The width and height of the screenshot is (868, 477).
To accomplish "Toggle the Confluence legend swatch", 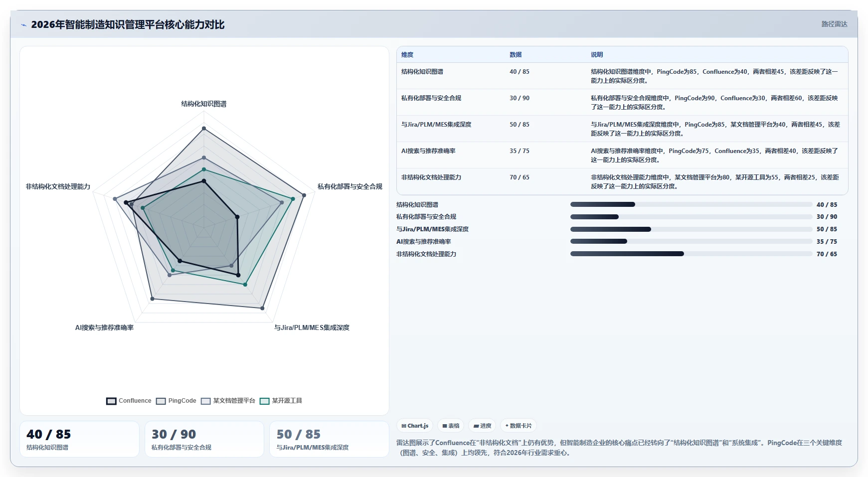I will click(111, 401).
